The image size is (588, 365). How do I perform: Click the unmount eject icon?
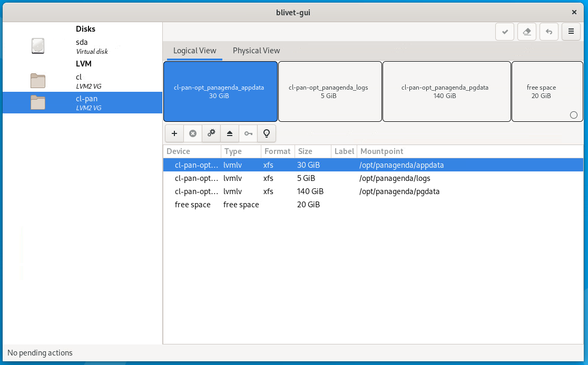point(230,133)
